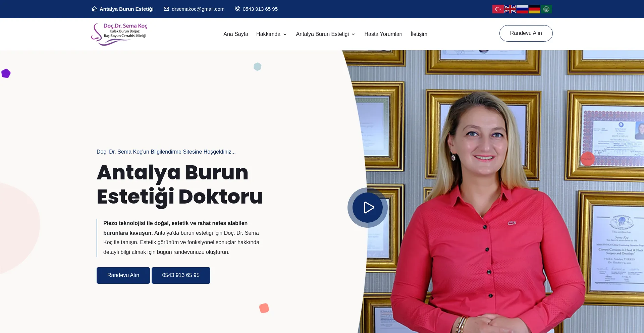Click the blue 0543 913 65 95 hero button
This screenshot has height=333, width=644.
(x=181, y=275)
